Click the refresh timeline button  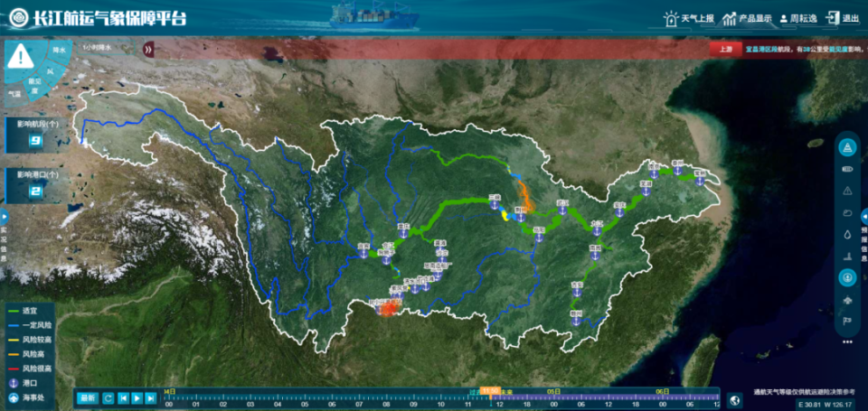(x=108, y=397)
